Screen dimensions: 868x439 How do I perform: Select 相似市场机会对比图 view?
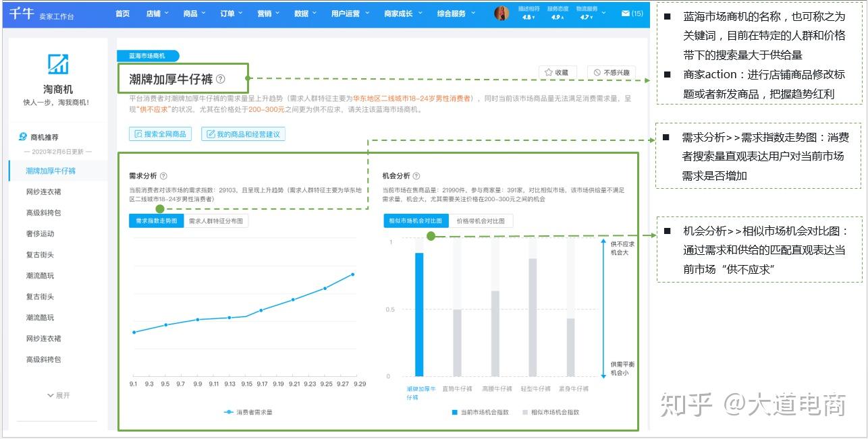[416, 221]
